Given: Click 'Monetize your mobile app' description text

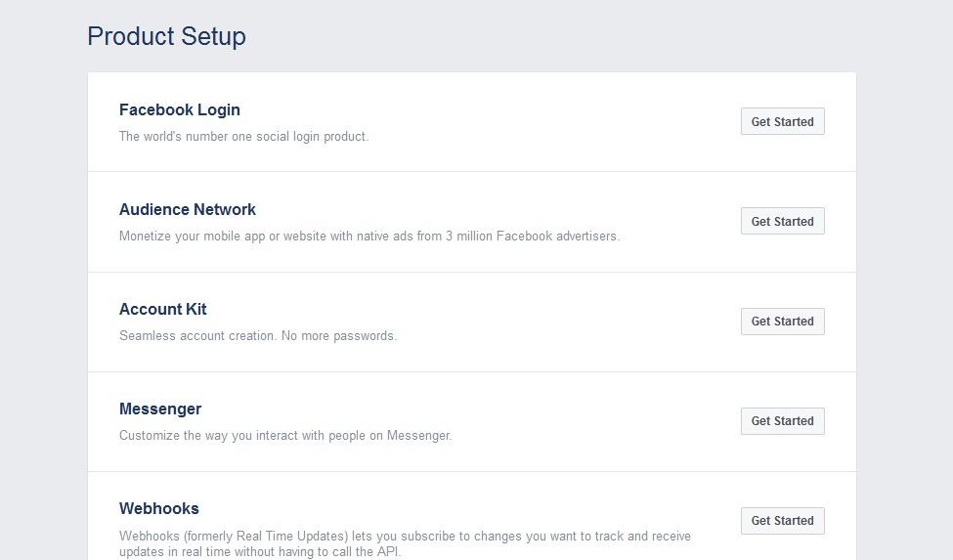Looking at the screenshot, I should pos(192,237).
